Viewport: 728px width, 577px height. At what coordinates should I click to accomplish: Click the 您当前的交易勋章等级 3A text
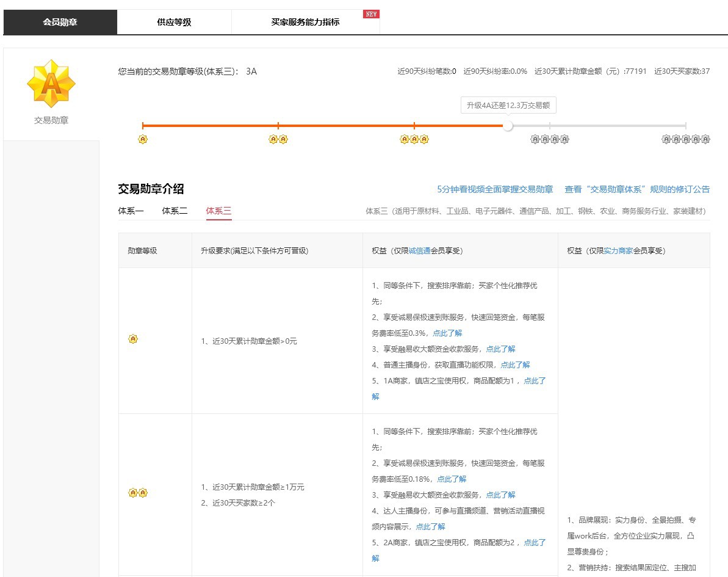(x=187, y=71)
